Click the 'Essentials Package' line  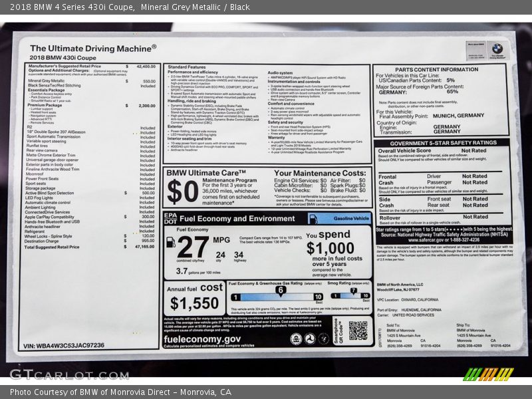point(46,90)
